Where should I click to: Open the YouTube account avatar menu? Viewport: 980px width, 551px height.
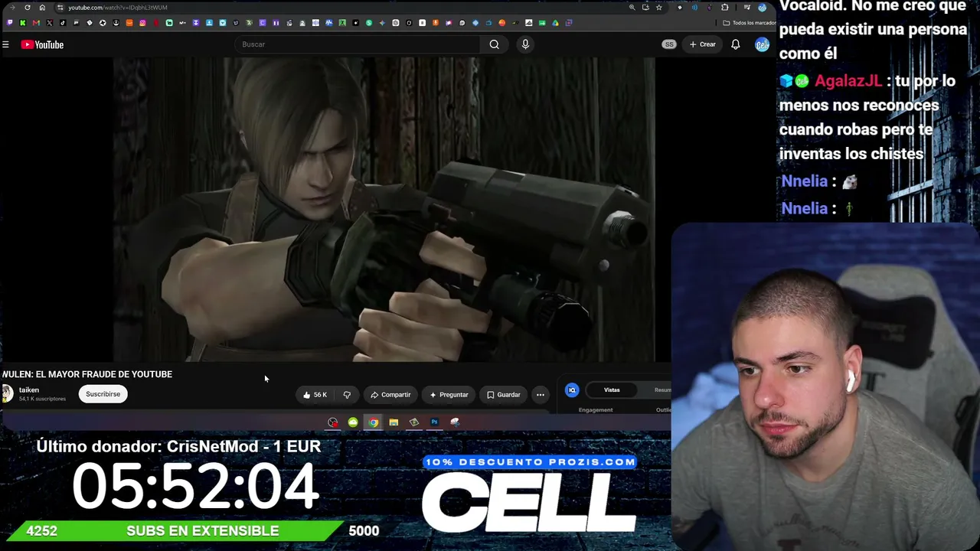pyautogui.click(x=762, y=44)
